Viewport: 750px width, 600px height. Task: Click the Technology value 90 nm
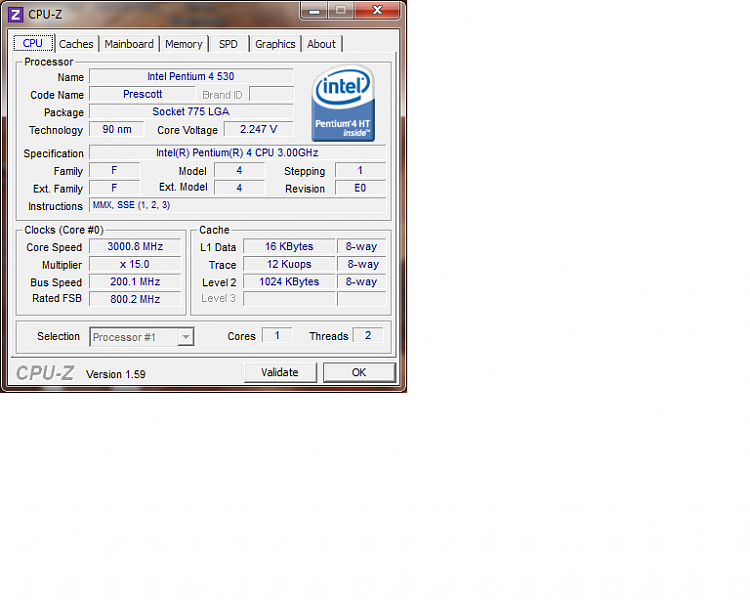tap(117, 129)
